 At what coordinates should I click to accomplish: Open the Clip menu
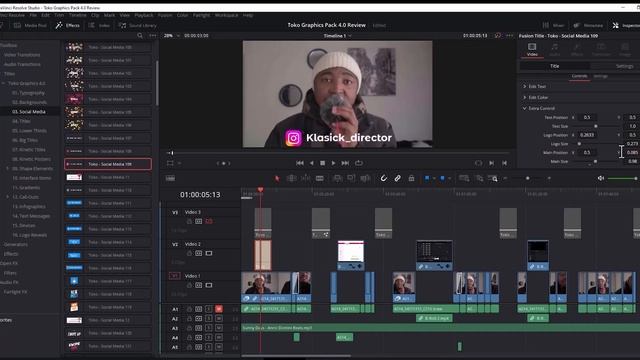pos(95,15)
